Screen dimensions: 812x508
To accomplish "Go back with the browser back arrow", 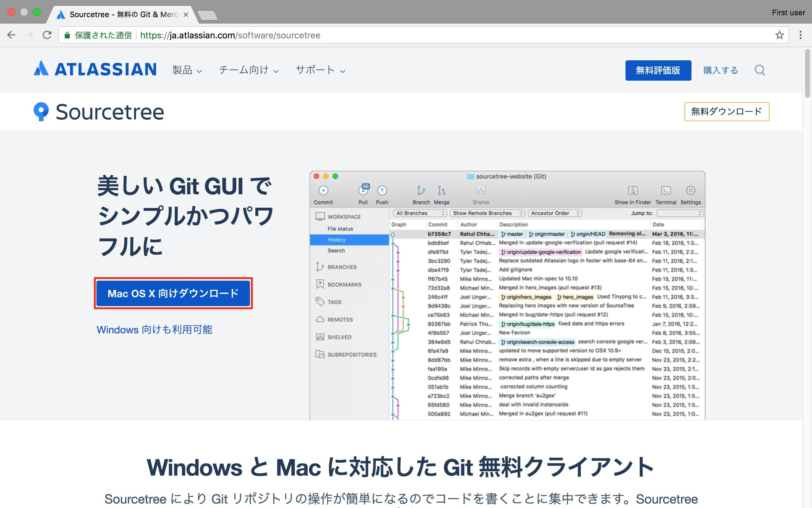I will click(11, 35).
